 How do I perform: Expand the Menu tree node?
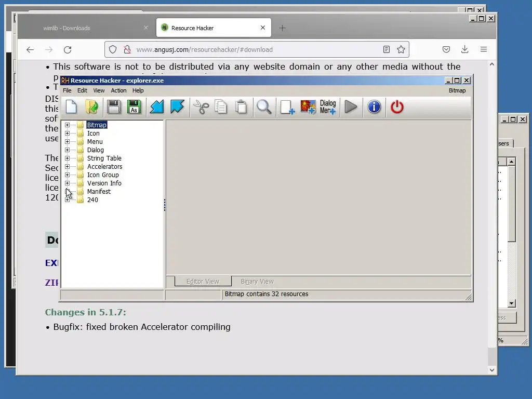pyautogui.click(x=67, y=141)
